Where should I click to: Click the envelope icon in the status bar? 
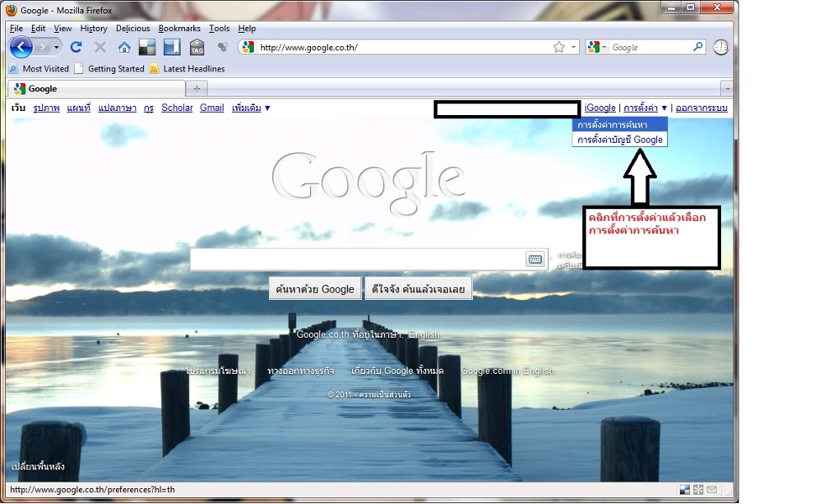click(712, 490)
